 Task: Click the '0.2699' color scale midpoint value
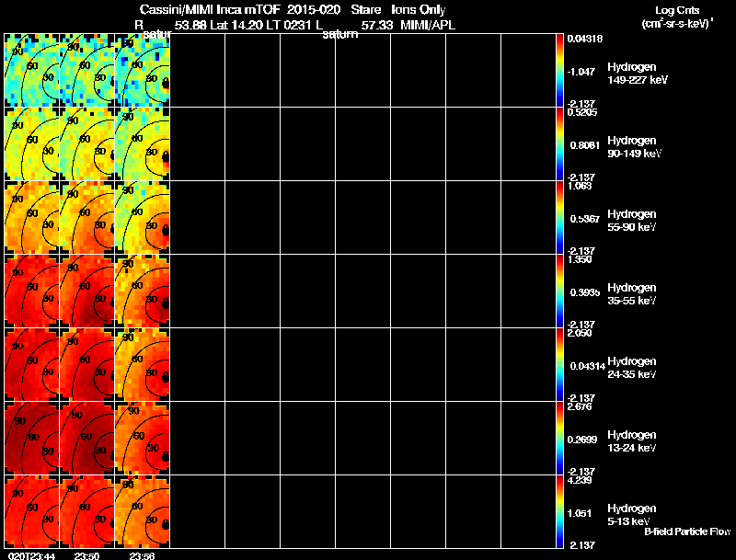click(584, 440)
